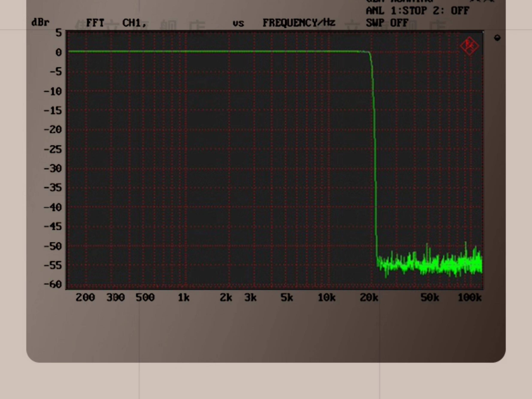Click the 0 level axis label
Image resolution: width=532 pixels, height=399 pixels.
click(58, 52)
